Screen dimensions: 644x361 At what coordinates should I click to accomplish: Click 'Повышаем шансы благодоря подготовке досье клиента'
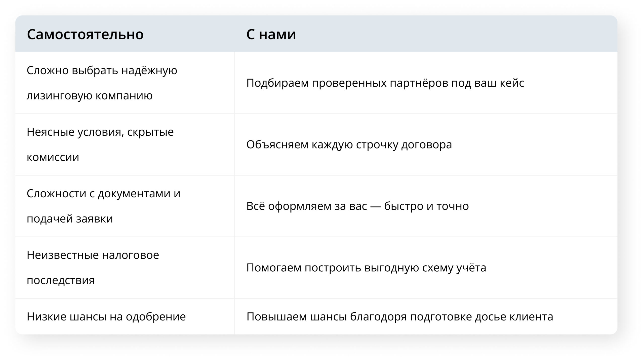[x=400, y=316]
